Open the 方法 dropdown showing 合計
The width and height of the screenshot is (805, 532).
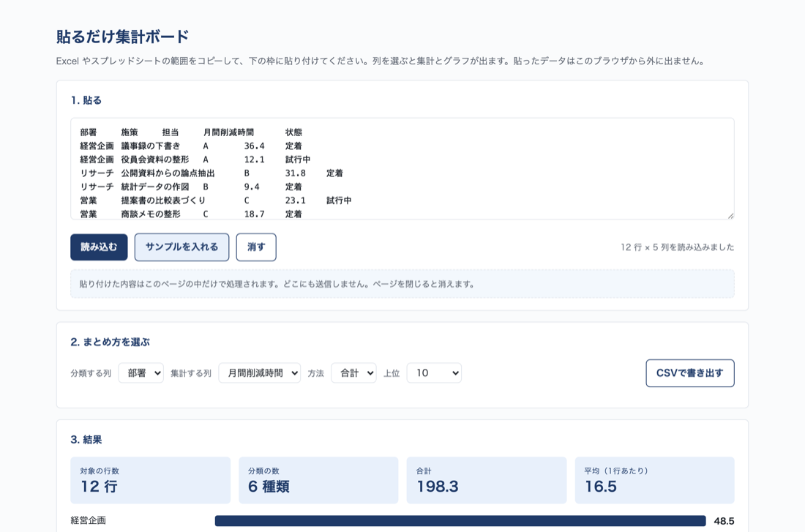[x=353, y=372]
